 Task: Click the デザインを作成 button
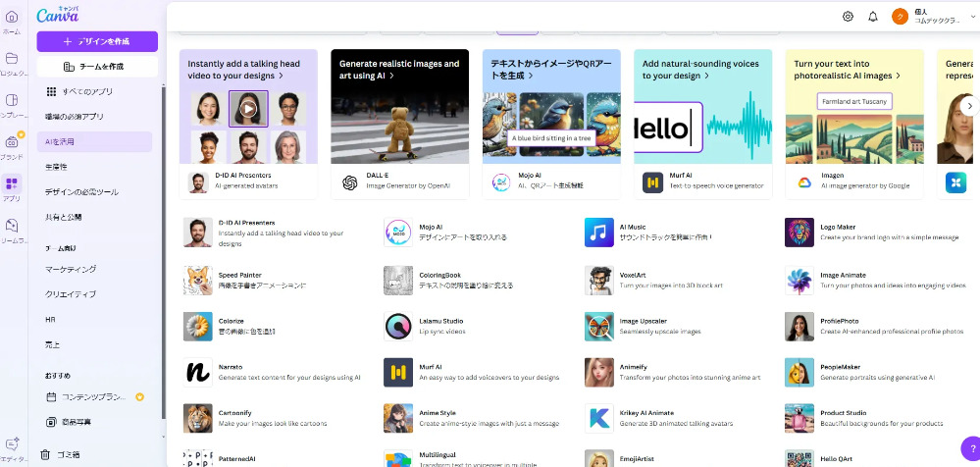pos(97,41)
